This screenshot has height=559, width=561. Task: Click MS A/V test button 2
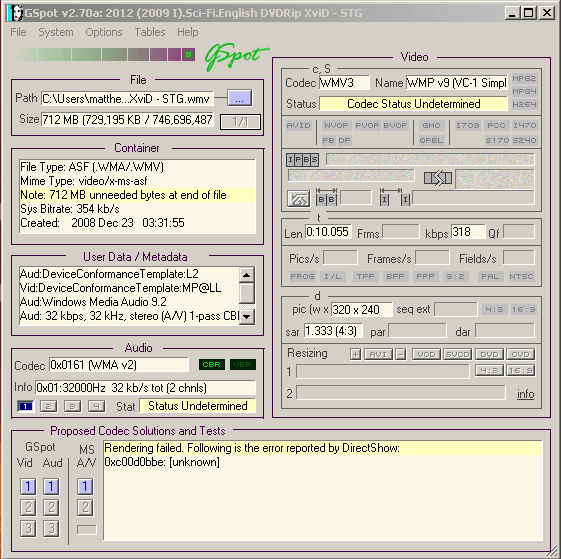point(85,507)
